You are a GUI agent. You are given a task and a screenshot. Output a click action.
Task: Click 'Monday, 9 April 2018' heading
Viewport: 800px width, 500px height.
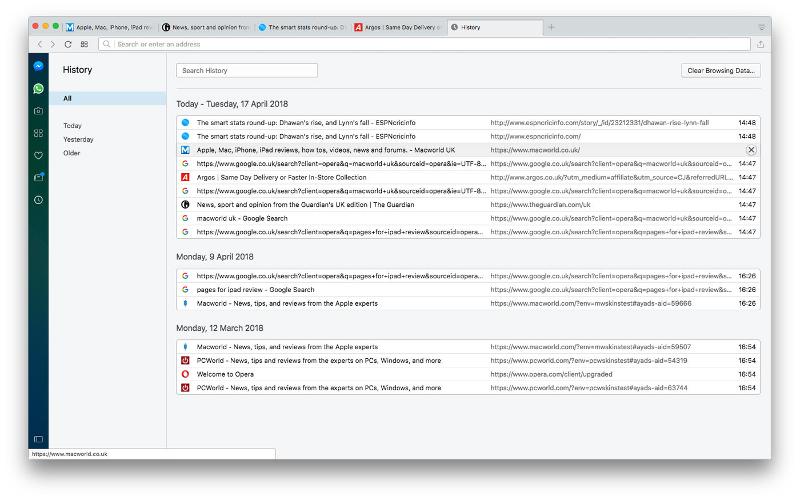[215, 257]
